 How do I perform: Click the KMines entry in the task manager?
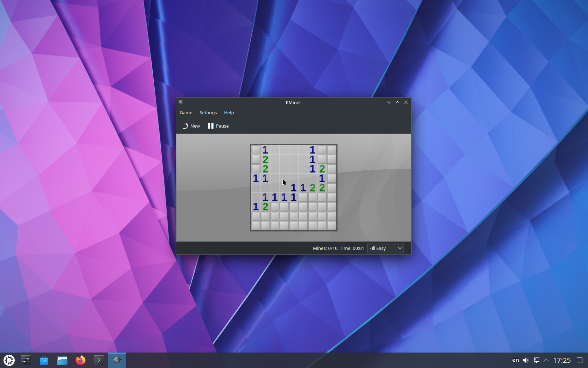117,360
